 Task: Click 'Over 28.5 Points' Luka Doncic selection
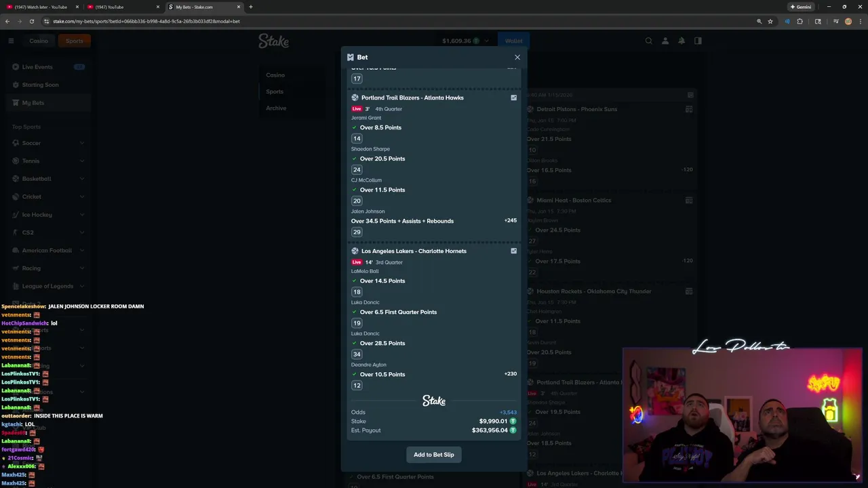pos(382,343)
